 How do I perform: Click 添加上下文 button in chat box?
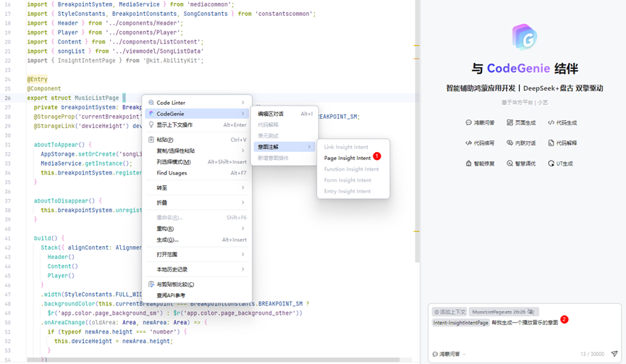click(449, 312)
